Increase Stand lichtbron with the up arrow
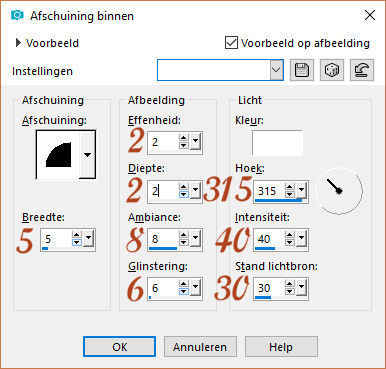The image size is (386, 369). 290,284
